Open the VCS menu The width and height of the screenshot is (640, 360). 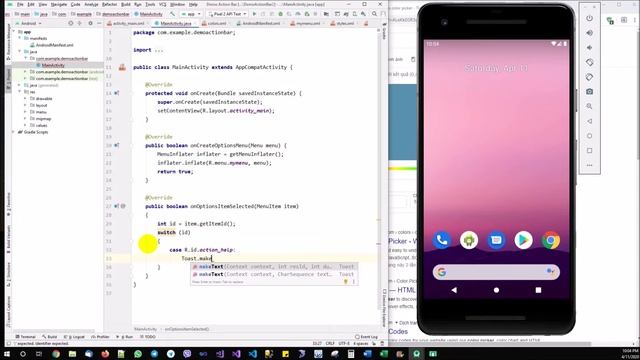(162, 4)
